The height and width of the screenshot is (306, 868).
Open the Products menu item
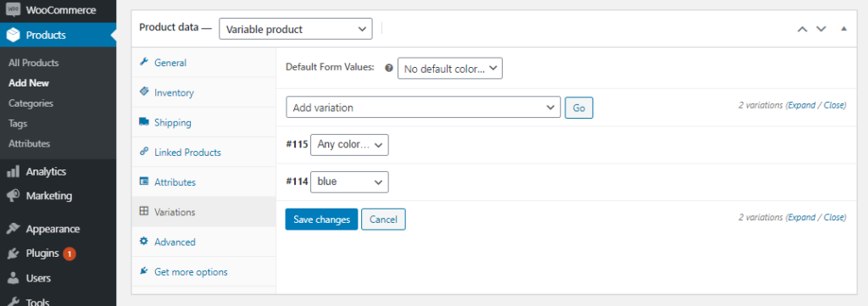click(58, 35)
